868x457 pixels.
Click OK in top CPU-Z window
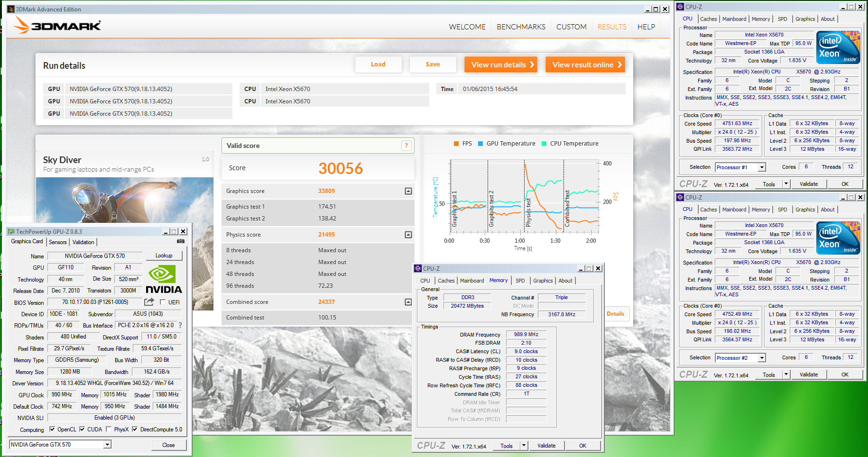pyautogui.click(x=845, y=184)
